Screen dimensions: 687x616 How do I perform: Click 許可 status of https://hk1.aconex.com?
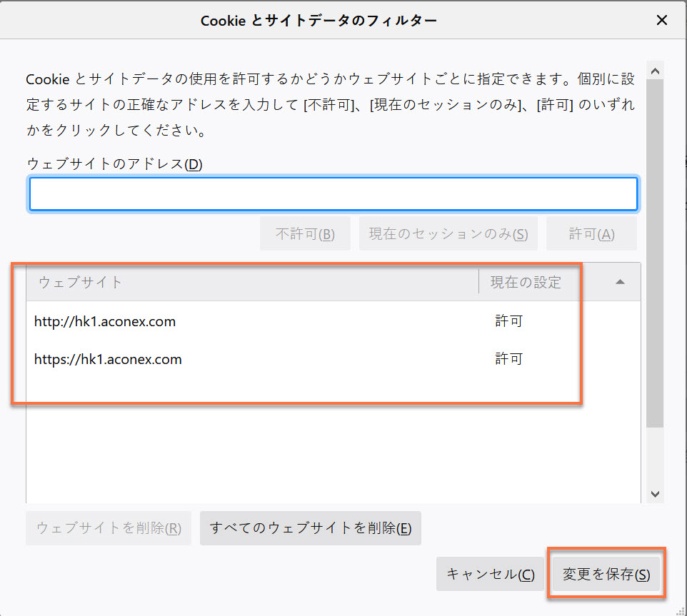[508, 359]
